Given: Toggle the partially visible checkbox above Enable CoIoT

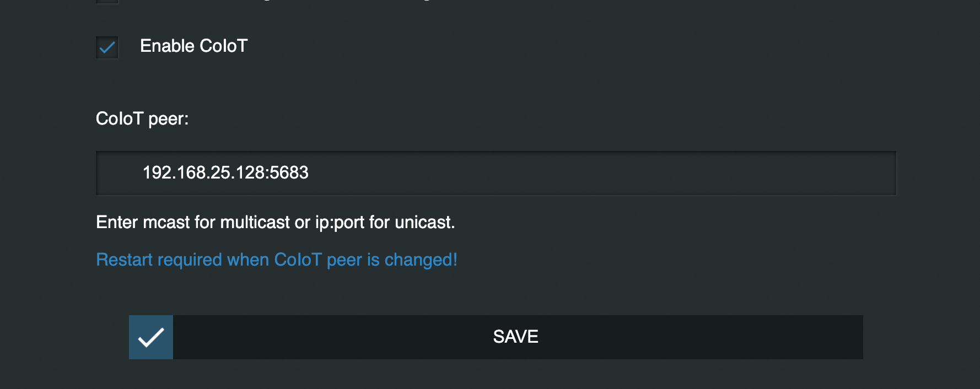Looking at the screenshot, I should (x=107, y=2).
